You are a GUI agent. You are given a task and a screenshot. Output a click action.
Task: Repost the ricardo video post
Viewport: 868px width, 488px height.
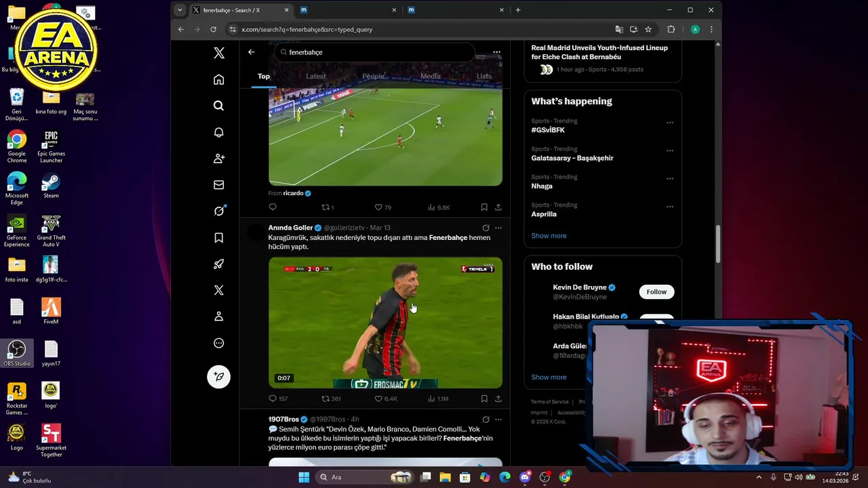click(x=327, y=207)
